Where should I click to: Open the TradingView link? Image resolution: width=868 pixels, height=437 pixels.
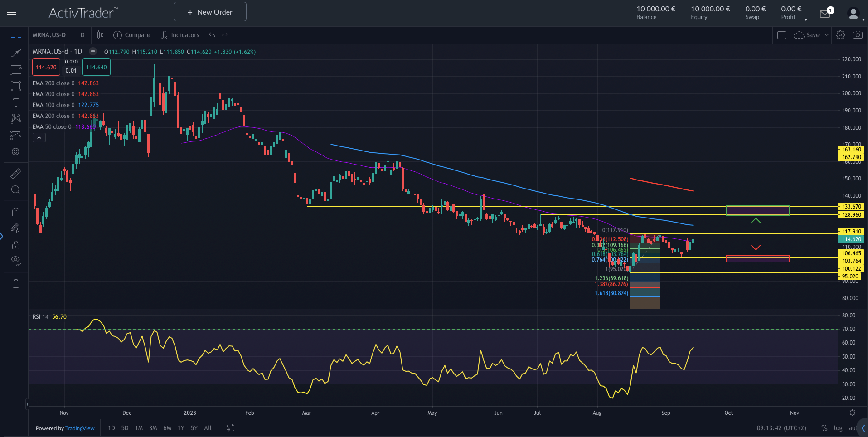[x=80, y=428]
